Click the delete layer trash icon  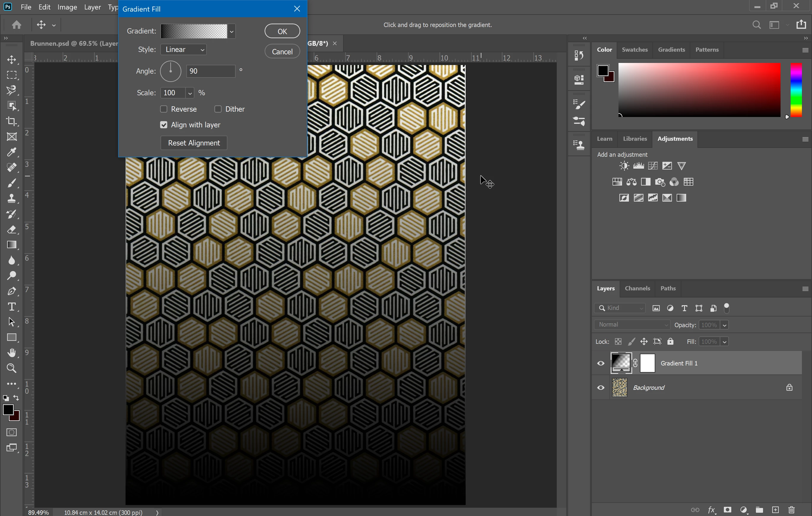(x=792, y=509)
